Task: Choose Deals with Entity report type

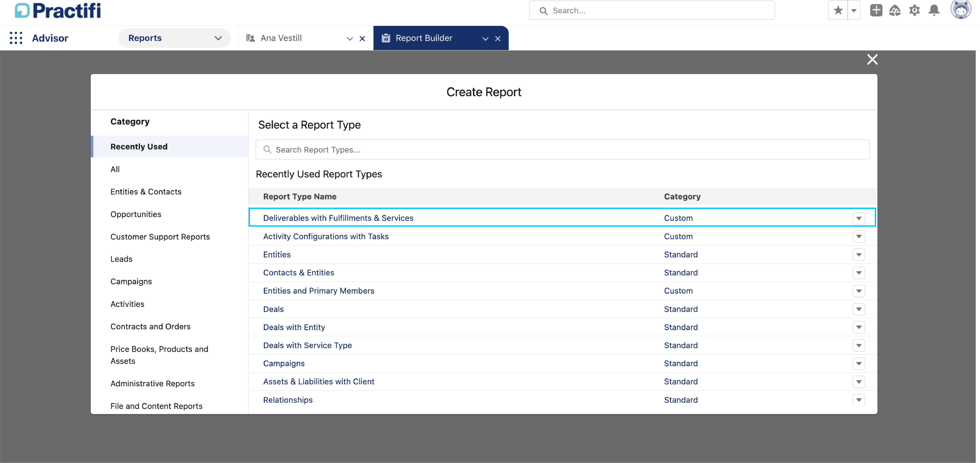Action: click(294, 327)
